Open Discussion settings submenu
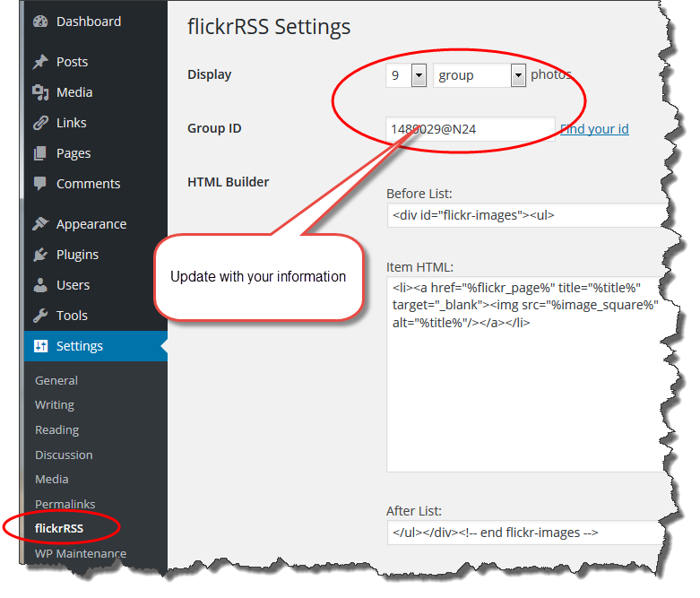The height and width of the screenshot is (598, 700). click(x=64, y=455)
